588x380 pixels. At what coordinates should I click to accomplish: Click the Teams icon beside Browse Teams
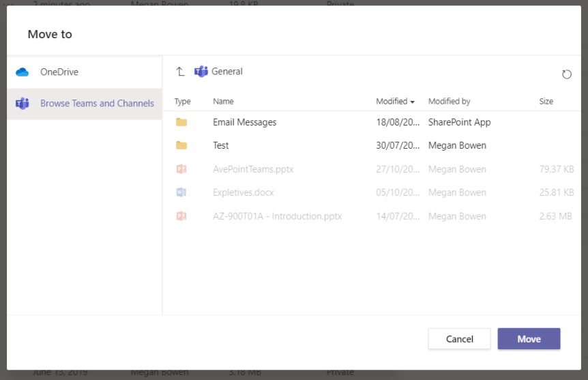click(x=23, y=104)
